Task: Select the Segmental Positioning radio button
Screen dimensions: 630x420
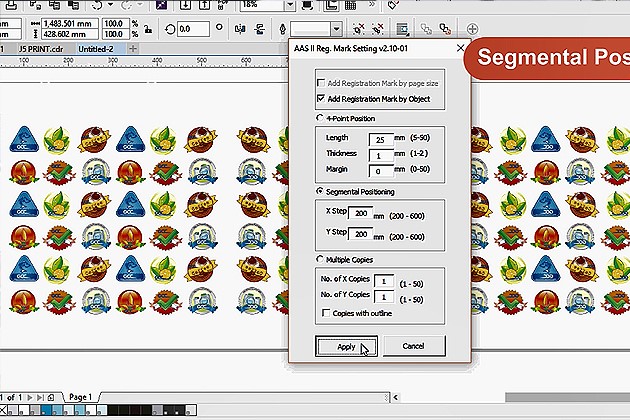Action: coord(320,191)
